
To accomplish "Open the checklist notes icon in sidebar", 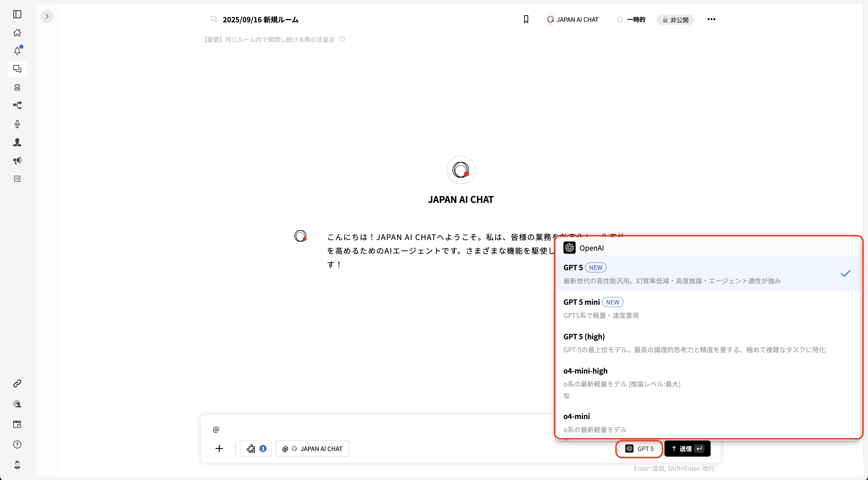I will tap(17, 179).
